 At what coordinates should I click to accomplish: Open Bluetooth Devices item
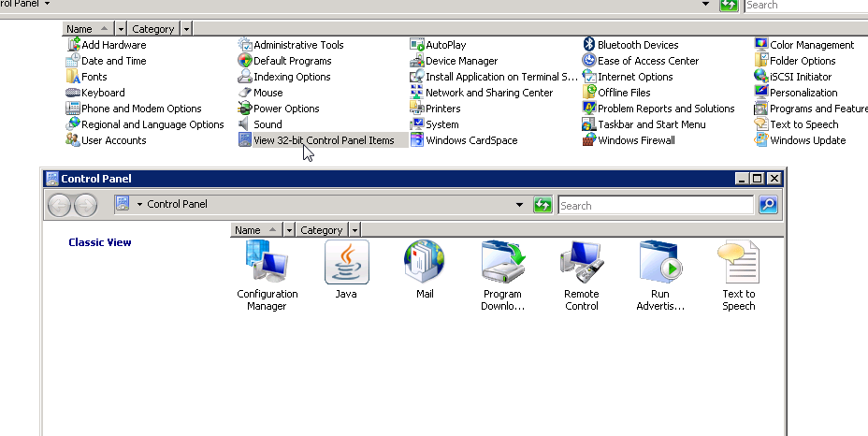tap(630, 45)
